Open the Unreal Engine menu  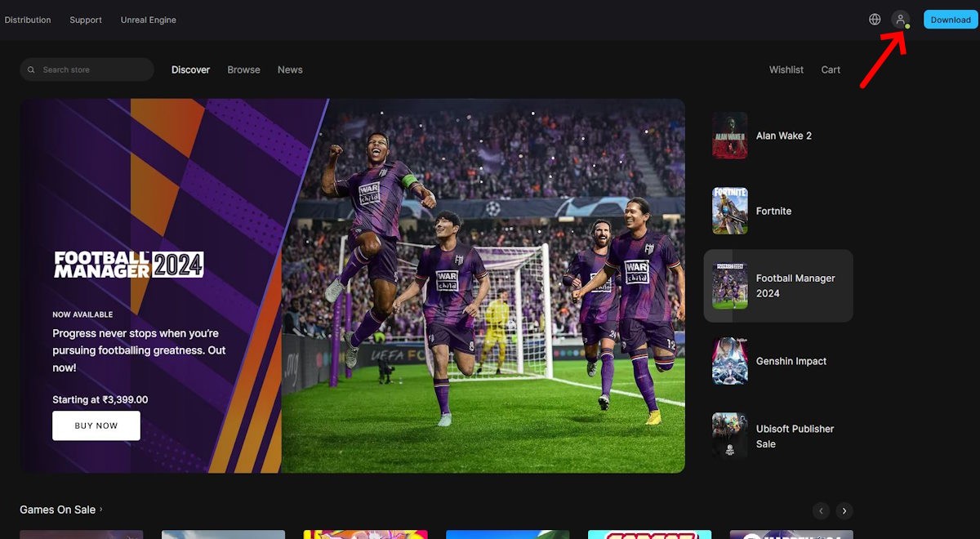point(148,20)
